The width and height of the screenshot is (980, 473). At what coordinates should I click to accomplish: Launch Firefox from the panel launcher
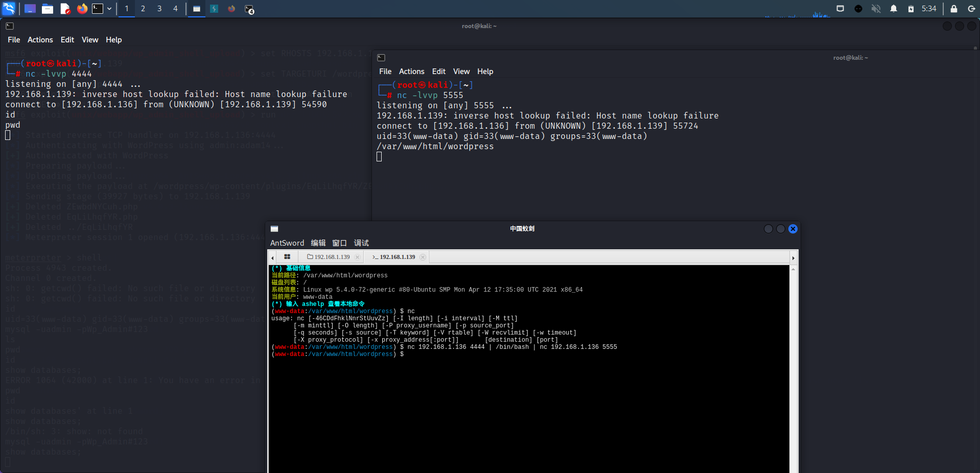pyautogui.click(x=82, y=9)
